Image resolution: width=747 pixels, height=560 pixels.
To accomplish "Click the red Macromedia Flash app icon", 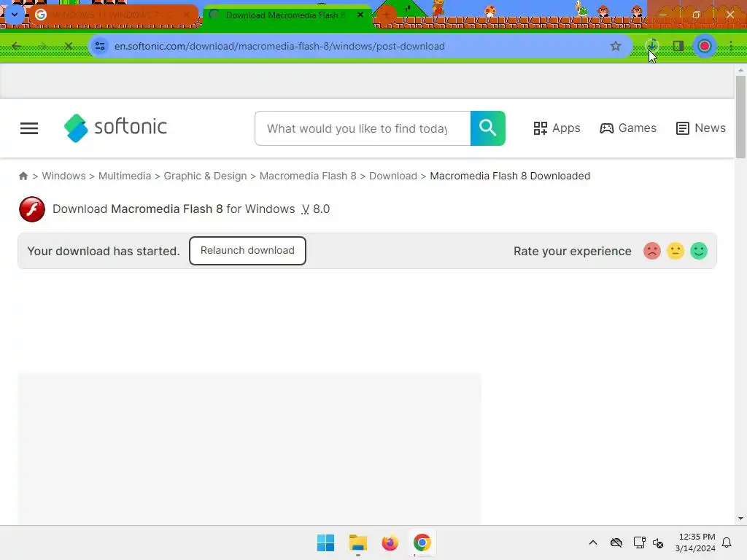I will click(32, 209).
